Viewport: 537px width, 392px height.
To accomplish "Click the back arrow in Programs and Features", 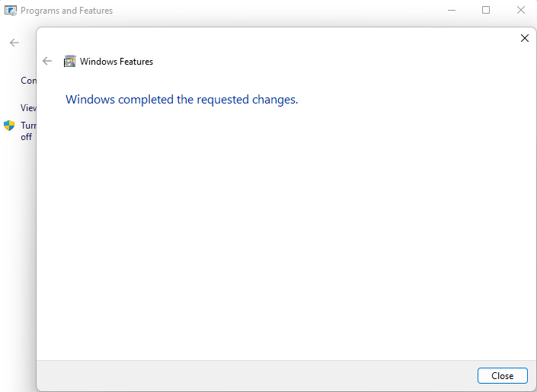I will click(14, 43).
